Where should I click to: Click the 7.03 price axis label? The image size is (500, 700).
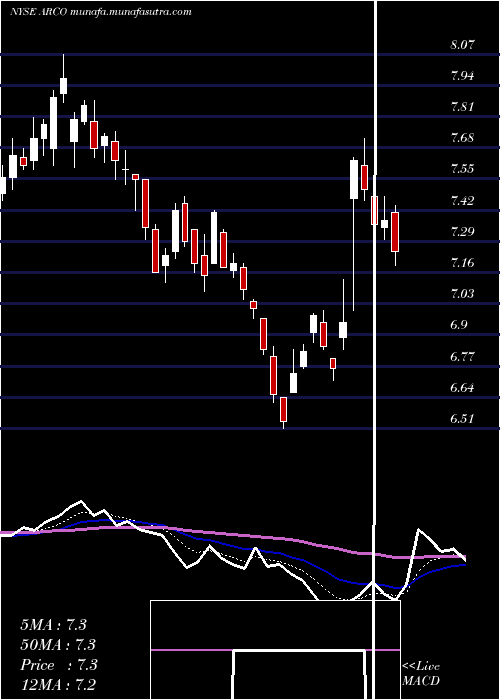[x=462, y=294]
